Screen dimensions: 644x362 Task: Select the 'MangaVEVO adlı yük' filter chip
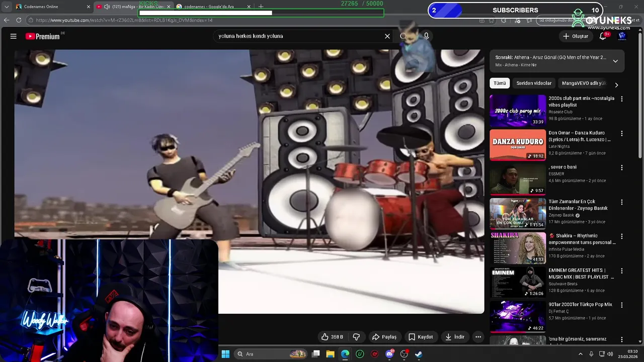pyautogui.click(x=584, y=83)
